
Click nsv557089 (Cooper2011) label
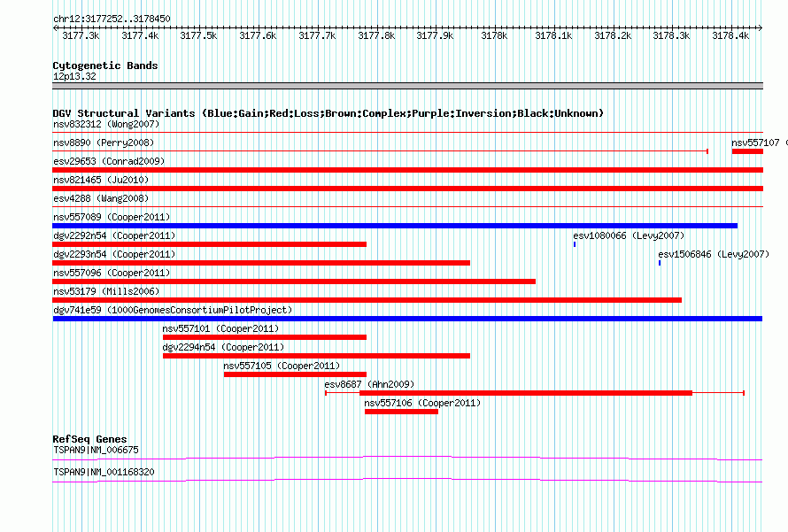[x=112, y=217]
